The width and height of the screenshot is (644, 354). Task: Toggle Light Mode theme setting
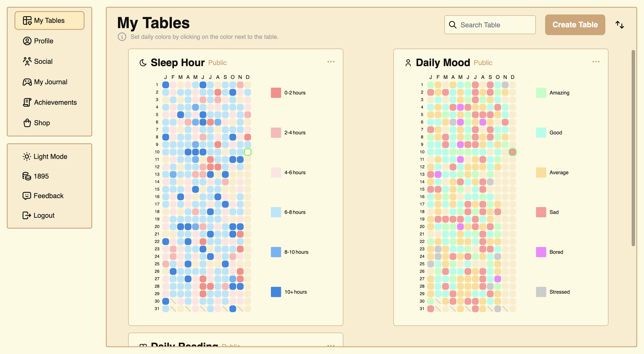tap(45, 157)
